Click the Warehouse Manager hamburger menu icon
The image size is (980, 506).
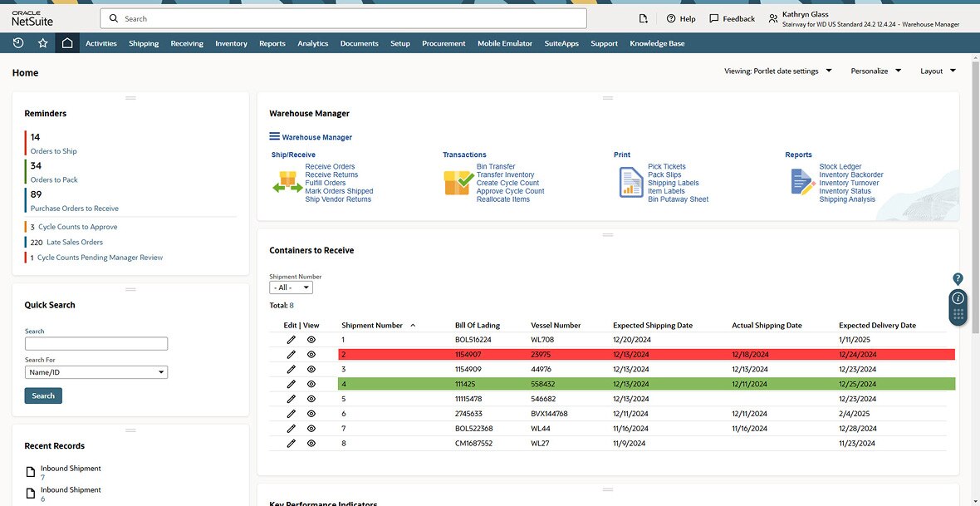(x=275, y=136)
